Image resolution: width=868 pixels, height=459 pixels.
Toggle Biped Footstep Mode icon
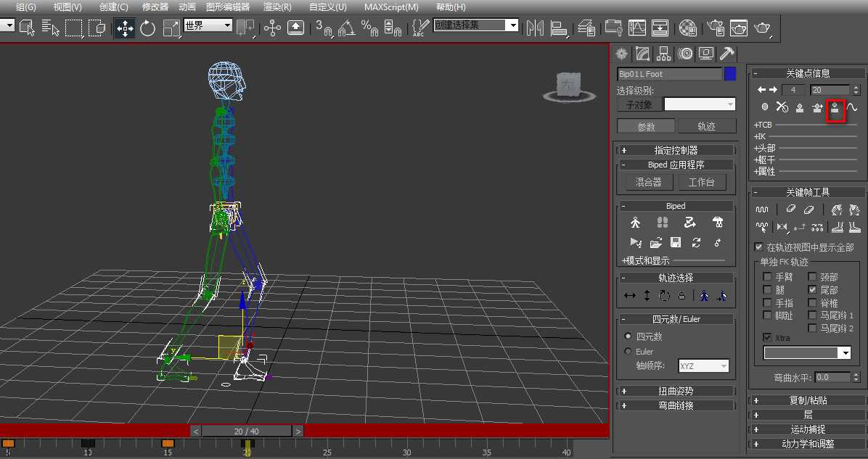coord(662,223)
